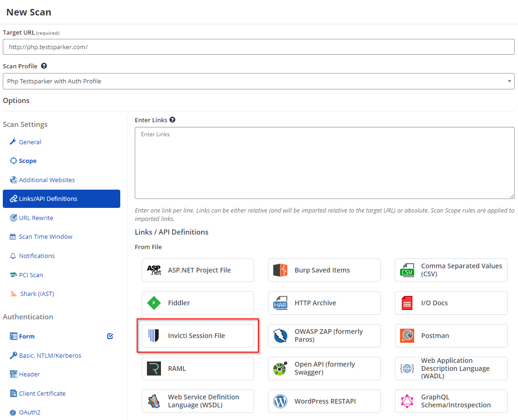The width and height of the screenshot is (518, 420).
Task: Import from Invicti Session File
Action: pyautogui.click(x=198, y=335)
